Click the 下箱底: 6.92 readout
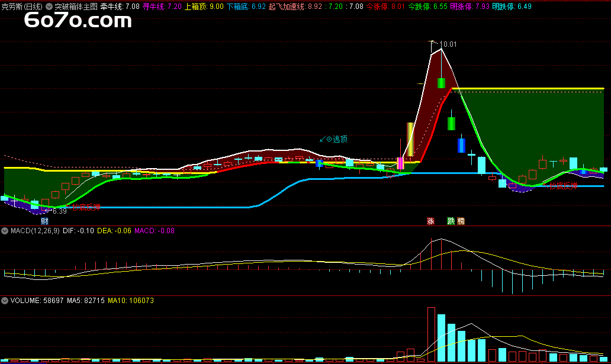This screenshot has width=611, height=364. click(246, 7)
